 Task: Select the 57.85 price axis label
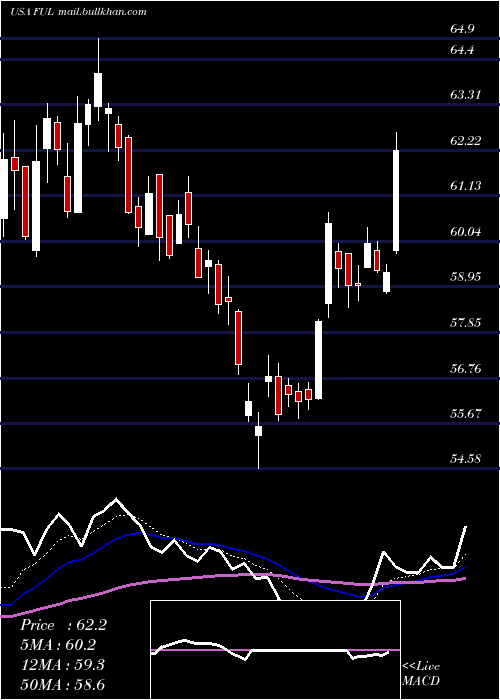[x=466, y=323]
